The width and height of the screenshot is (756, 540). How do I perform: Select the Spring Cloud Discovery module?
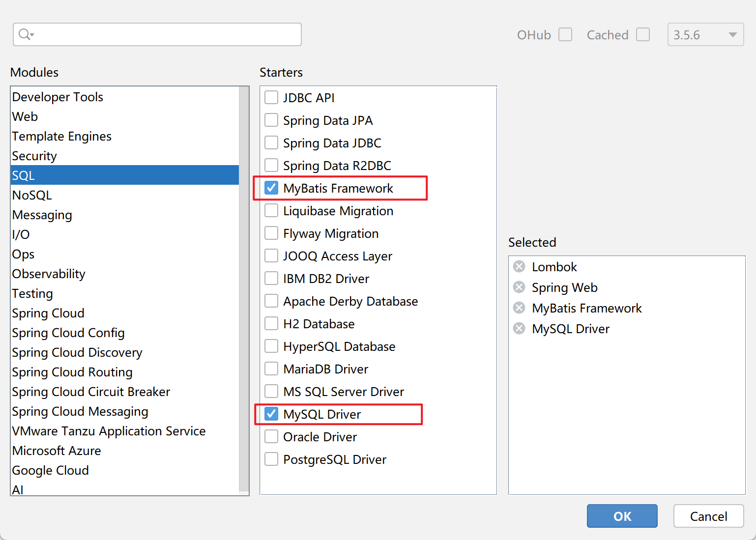pyautogui.click(x=125, y=352)
